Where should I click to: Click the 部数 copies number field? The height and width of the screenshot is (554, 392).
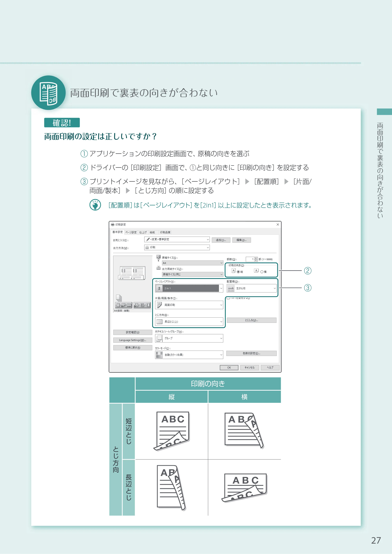250,259
